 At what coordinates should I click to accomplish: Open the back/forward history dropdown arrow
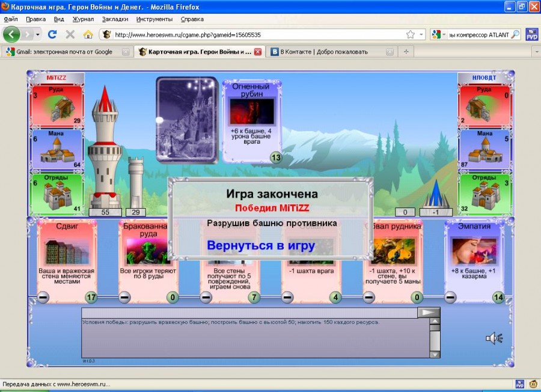(x=38, y=34)
